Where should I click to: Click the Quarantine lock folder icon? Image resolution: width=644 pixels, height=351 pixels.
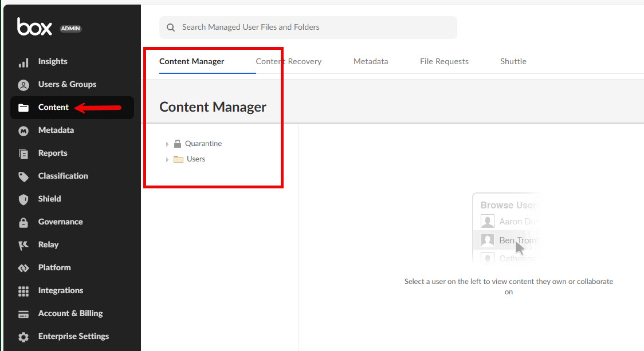[178, 144]
